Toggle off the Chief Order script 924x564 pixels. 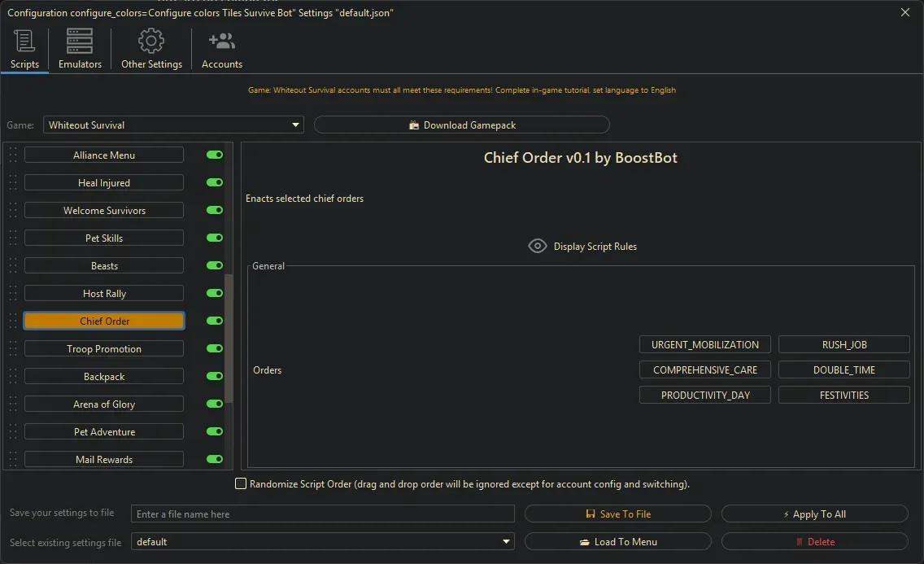coord(215,321)
